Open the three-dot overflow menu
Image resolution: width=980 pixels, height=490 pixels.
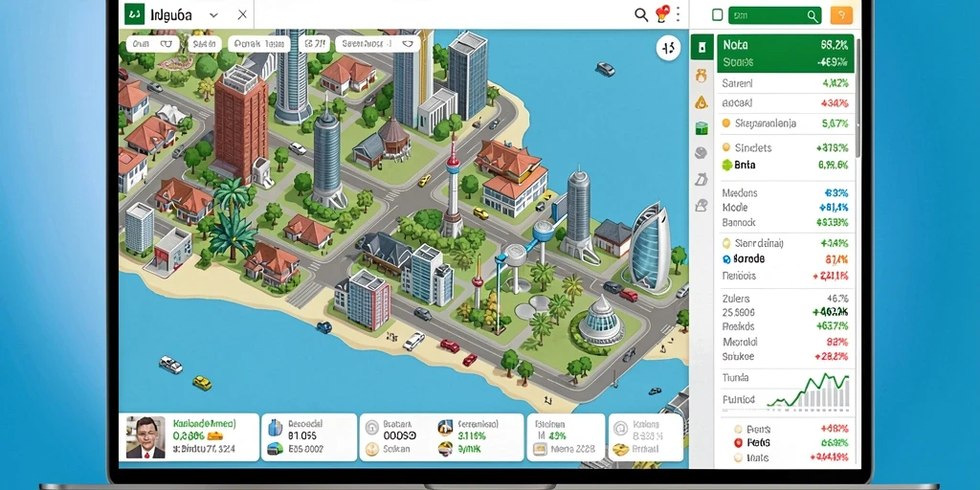[678, 14]
